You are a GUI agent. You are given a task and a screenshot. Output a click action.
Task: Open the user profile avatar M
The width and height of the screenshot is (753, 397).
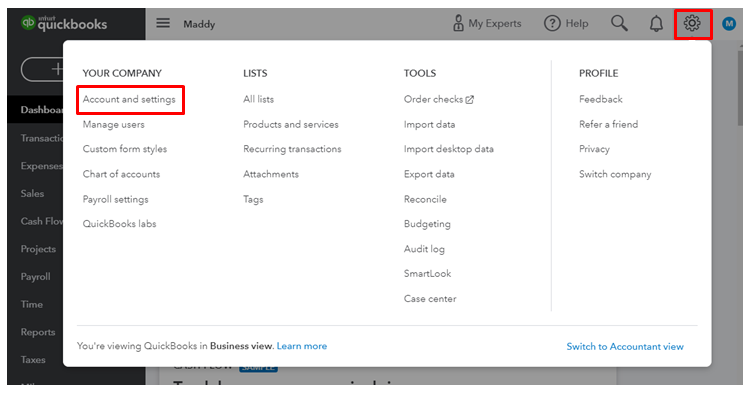point(729,24)
